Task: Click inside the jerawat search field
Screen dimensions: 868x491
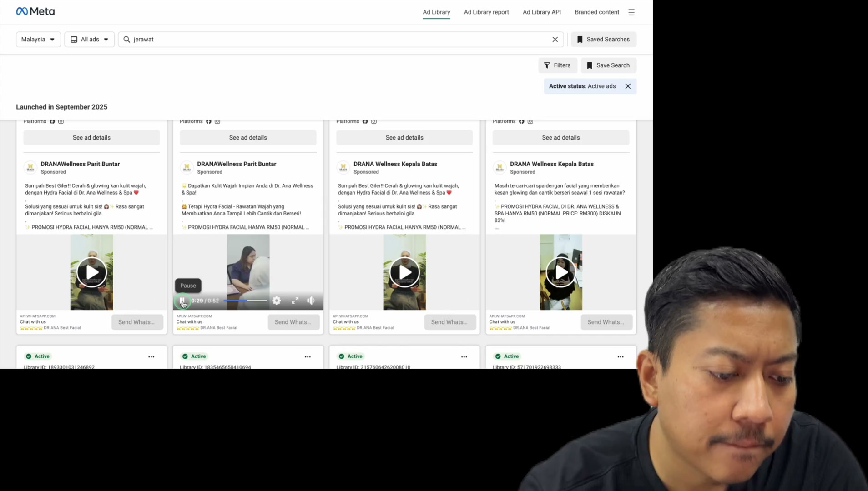Action: coord(341,40)
